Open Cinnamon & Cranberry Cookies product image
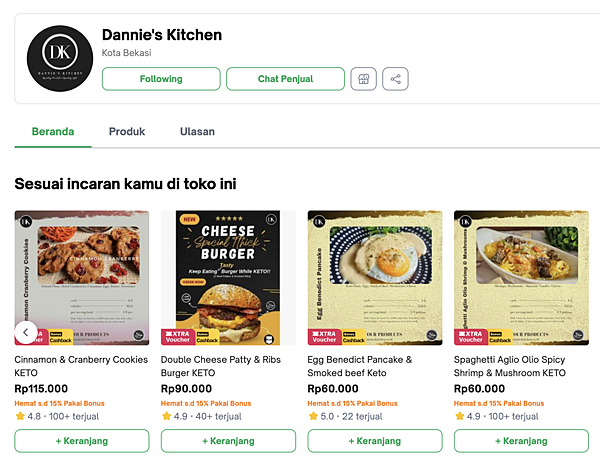This screenshot has width=600, height=468. point(82,277)
